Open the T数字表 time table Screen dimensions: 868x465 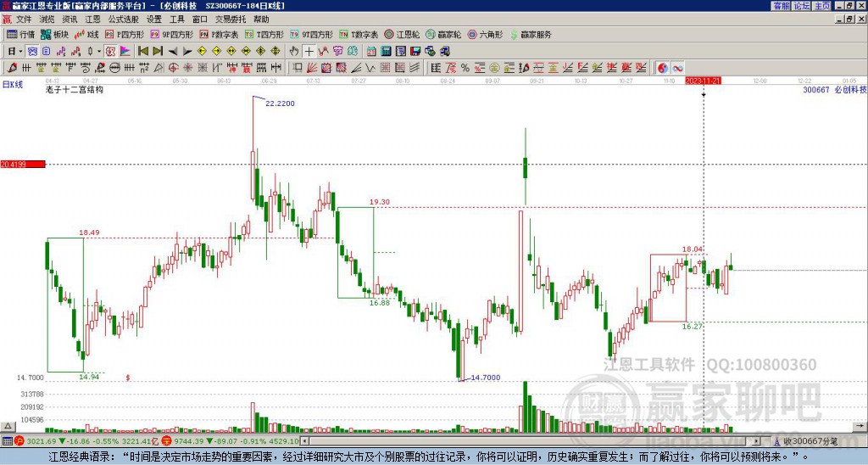point(359,34)
